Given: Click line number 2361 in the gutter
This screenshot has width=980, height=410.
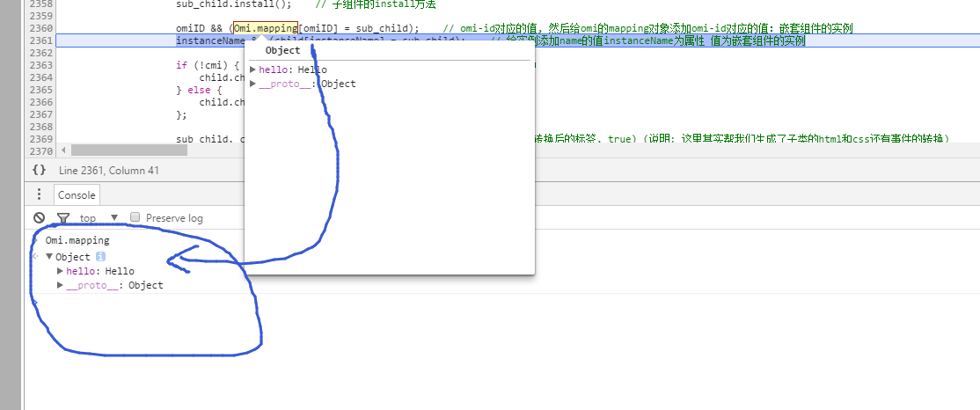Looking at the screenshot, I should 40,40.
